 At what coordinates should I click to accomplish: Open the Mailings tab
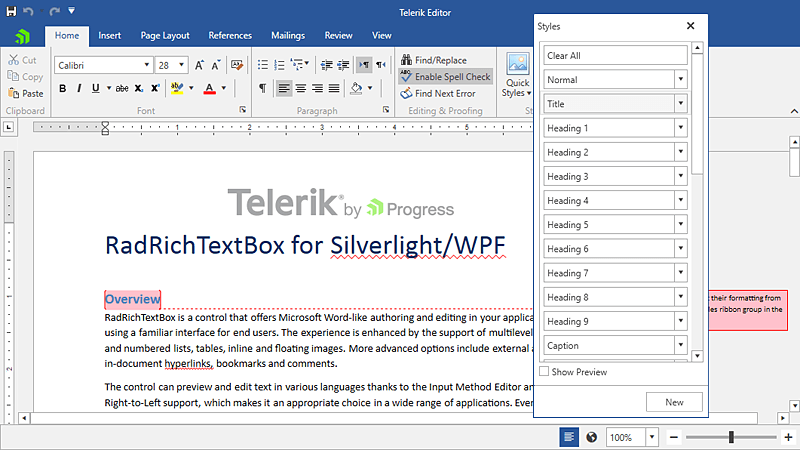click(x=288, y=36)
